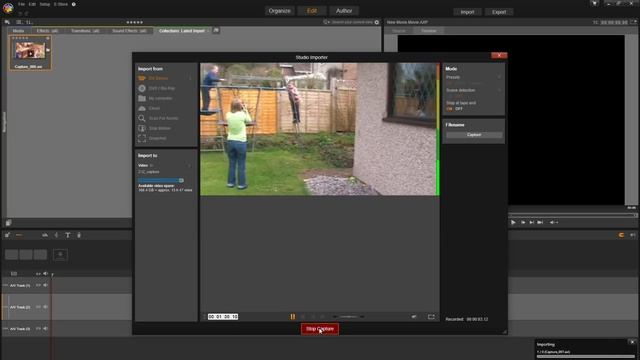The height and width of the screenshot is (360, 640).
Task: Click the Pinnacle Studio logo icon
Action: pyautogui.click(x=8, y=7)
